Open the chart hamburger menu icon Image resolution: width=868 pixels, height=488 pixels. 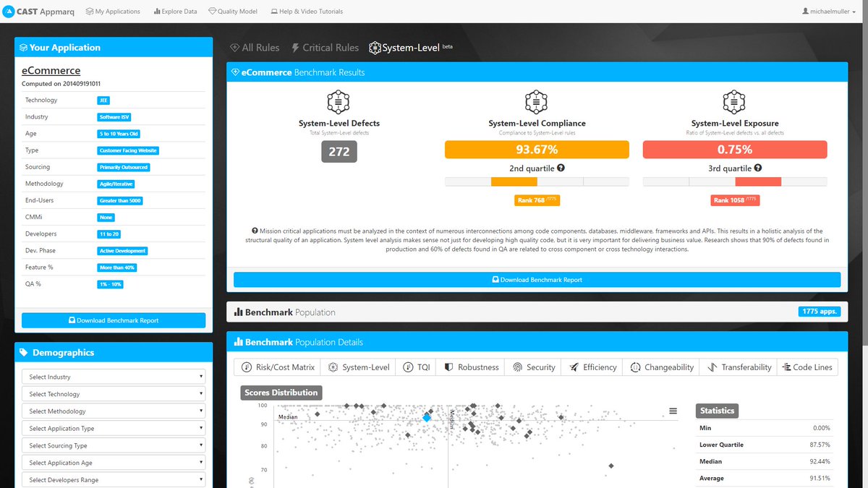click(x=673, y=411)
